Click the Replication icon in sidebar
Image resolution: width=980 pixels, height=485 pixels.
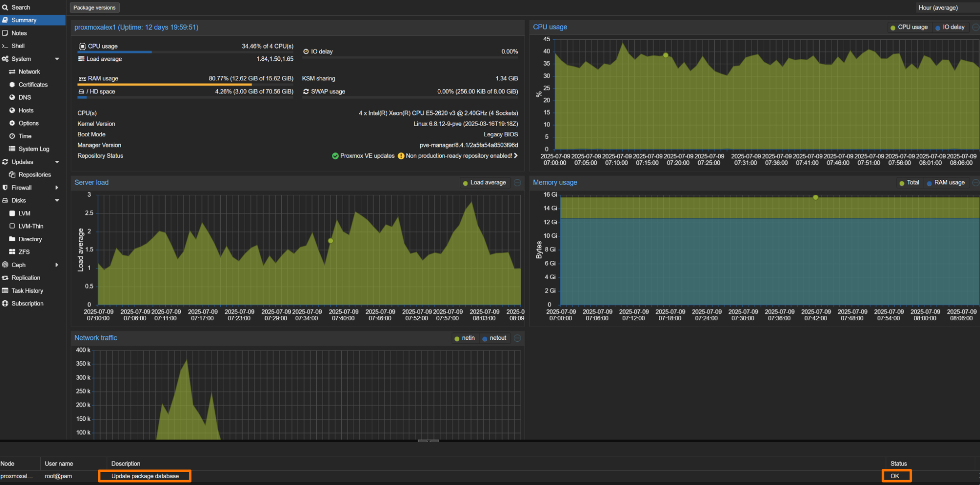[5, 278]
